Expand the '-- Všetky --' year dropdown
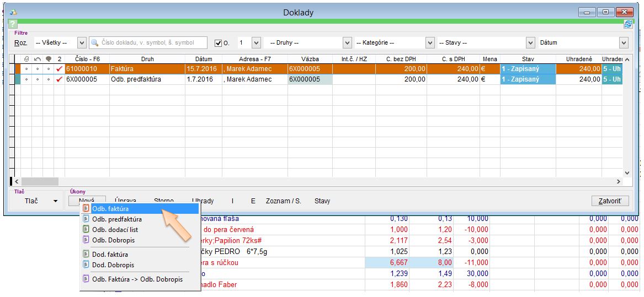Image resolution: width=644 pixels, height=297 pixels. click(x=82, y=43)
